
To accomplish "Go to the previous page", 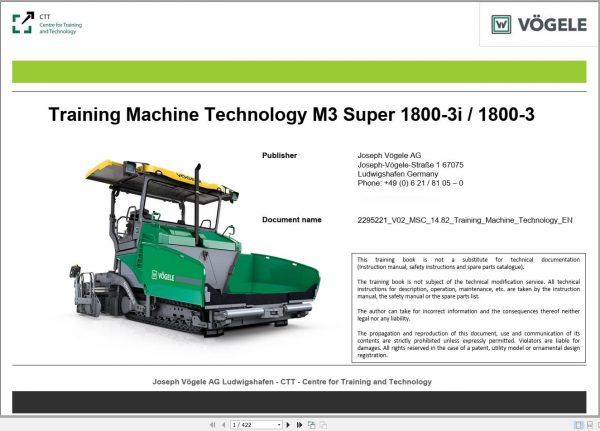I will (x=223, y=424).
